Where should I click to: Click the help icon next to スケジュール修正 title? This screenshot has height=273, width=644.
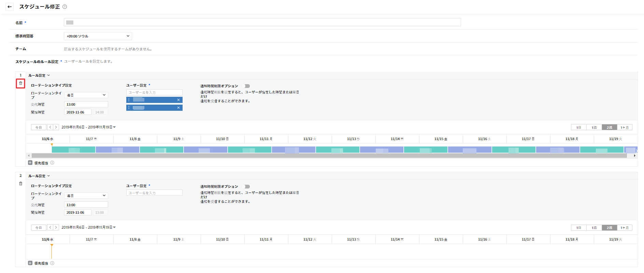pyautogui.click(x=65, y=7)
